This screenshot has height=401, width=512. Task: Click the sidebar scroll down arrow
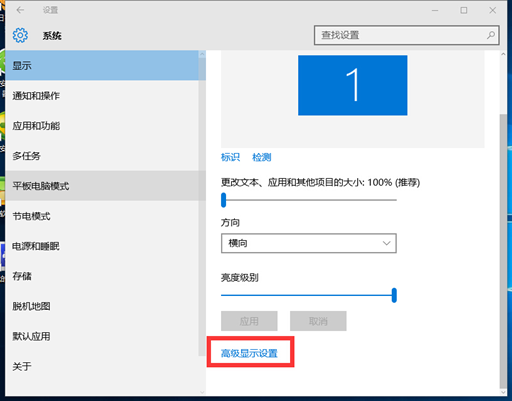click(x=202, y=392)
